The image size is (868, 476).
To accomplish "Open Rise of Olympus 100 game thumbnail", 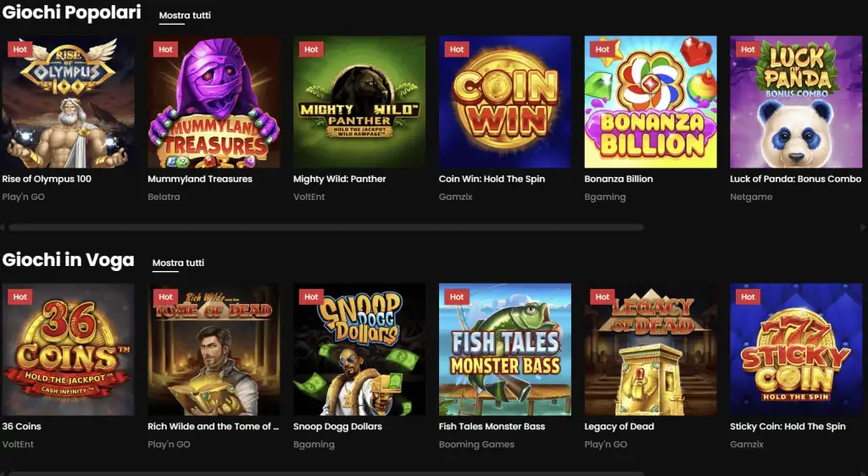I will point(68,102).
